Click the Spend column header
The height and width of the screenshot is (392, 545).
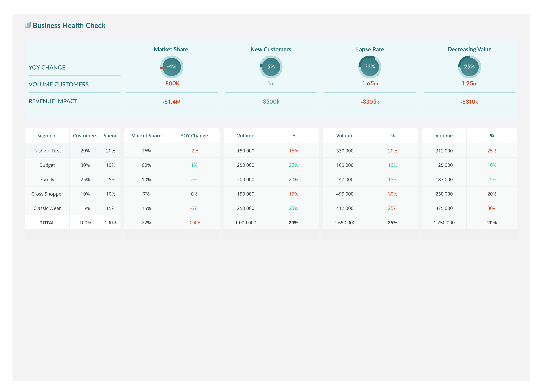pyautogui.click(x=111, y=136)
